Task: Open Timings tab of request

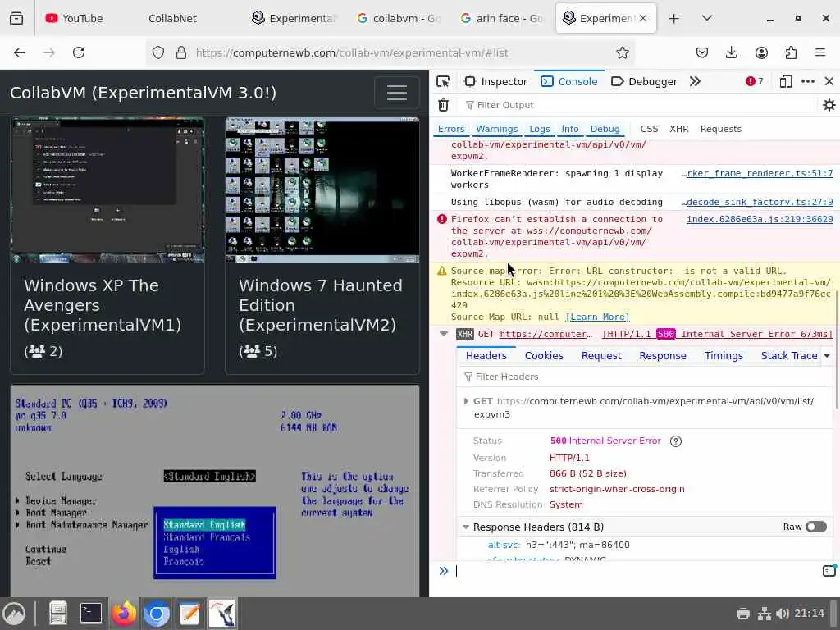Action: 724,356
